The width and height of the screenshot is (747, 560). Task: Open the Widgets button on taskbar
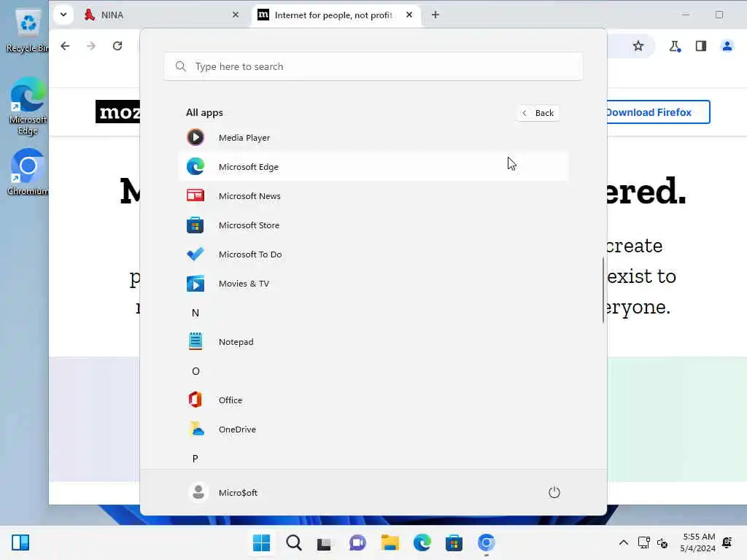click(x=20, y=542)
